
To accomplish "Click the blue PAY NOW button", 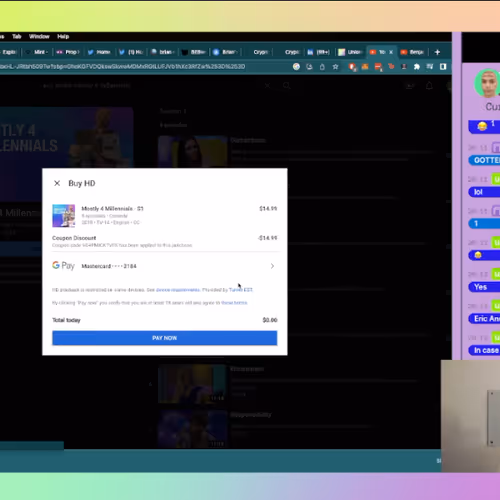I will click(165, 338).
